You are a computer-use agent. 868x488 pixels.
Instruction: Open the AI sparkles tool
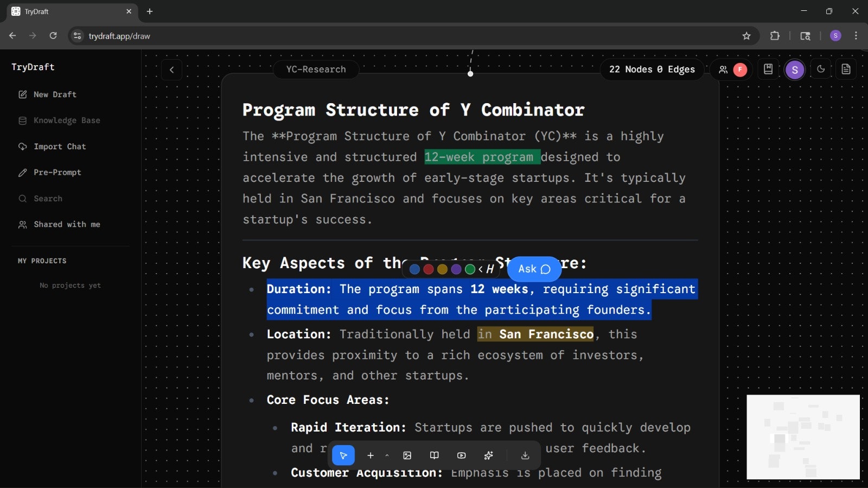[488, 455]
